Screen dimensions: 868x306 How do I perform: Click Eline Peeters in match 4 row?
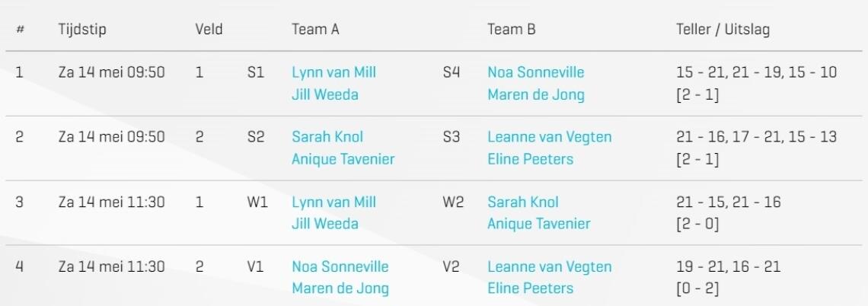(x=531, y=288)
